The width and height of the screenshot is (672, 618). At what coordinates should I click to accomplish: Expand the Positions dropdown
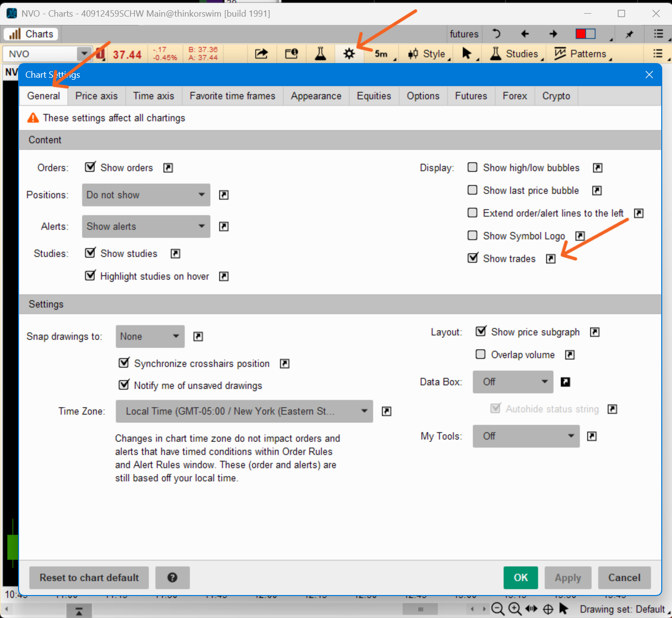click(146, 195)
